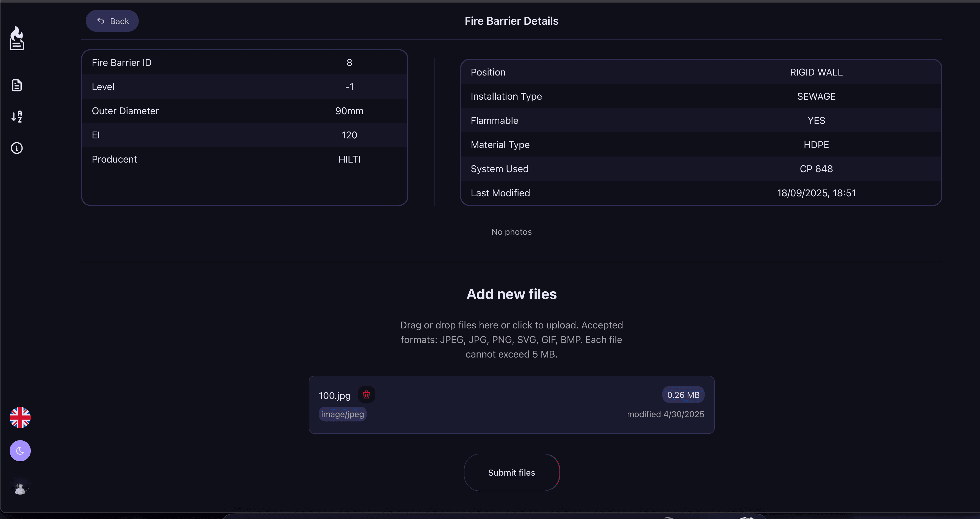Click the file upload drop zone

(x=511, y=339)
